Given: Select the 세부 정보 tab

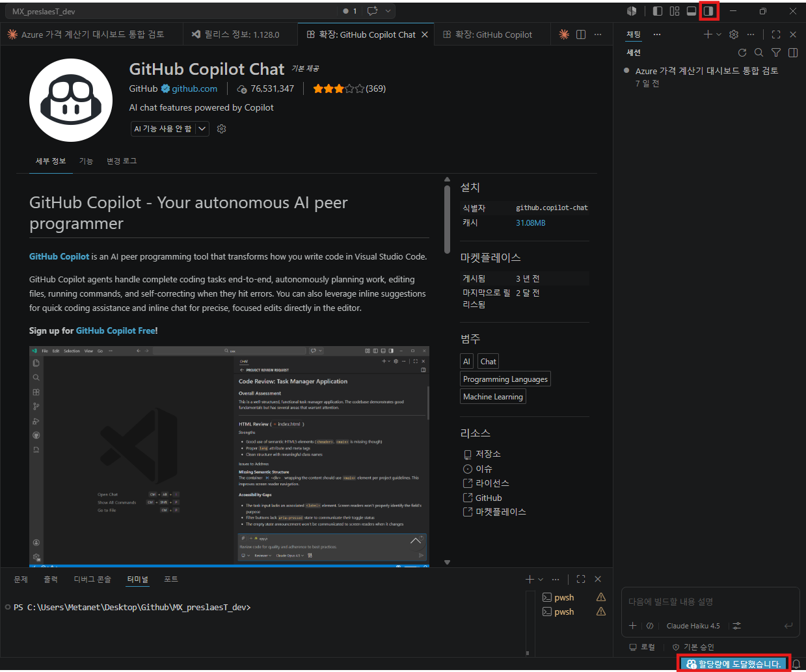Looking at the screenshot, I should pyautogui.click(x=51, y=161).
